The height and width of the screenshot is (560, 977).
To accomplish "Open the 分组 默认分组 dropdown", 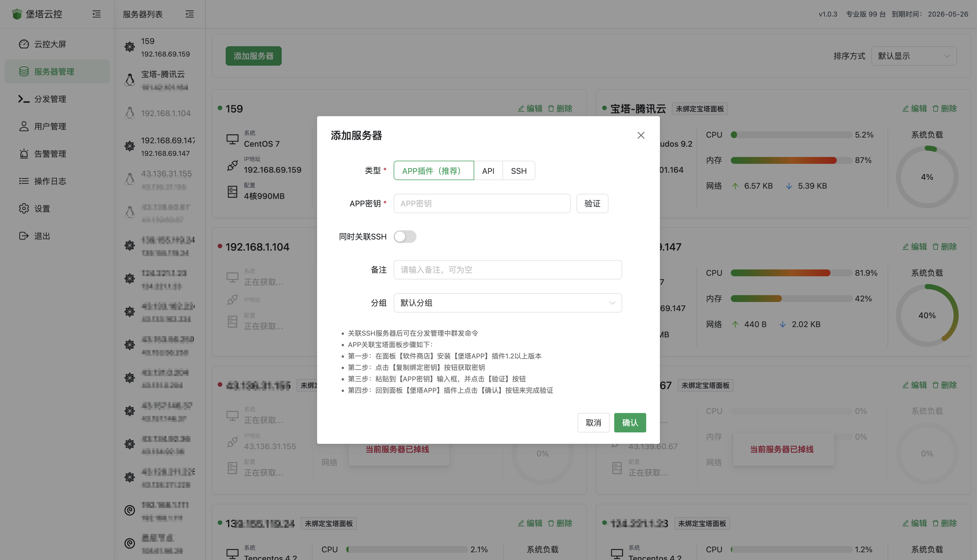I will 507,303.
